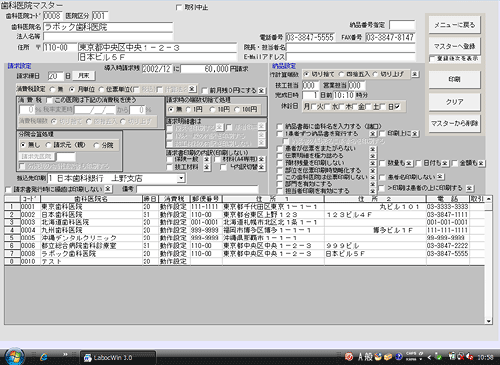Launch Internet Explorer from quick launch

43,357
